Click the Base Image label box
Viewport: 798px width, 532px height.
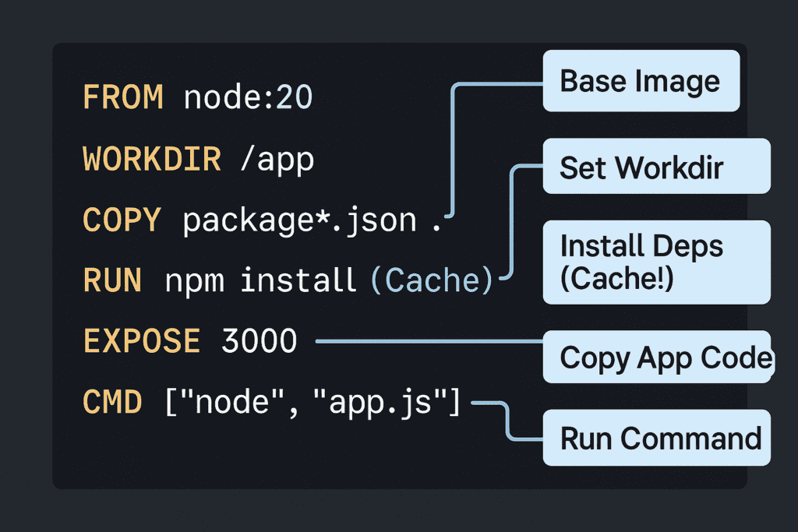click(641, 81)
